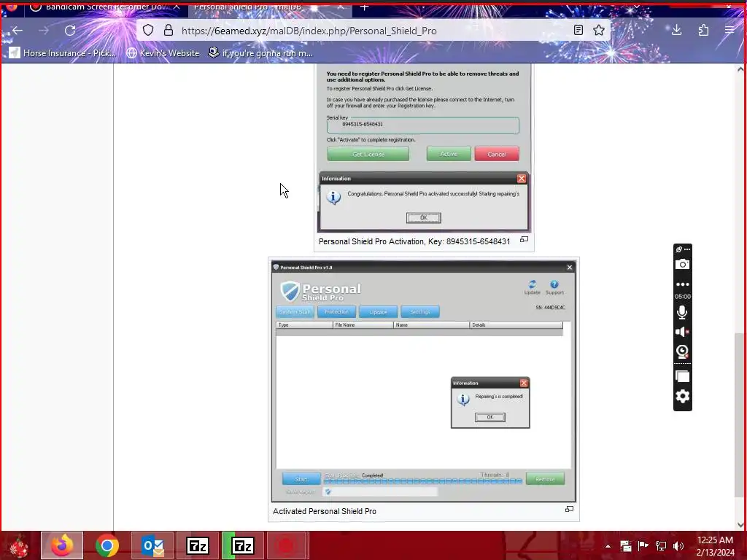Viewport: 747px width, 560px height.
Task: Click the scrollbar down arrow
Action: 740,525
